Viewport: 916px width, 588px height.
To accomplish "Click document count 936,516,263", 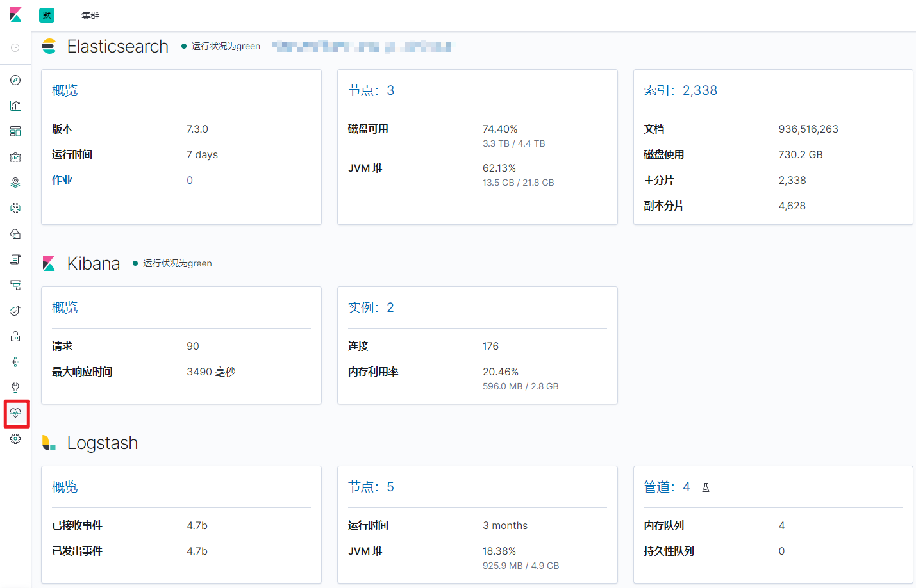I will pyautogui.click(x=808, y=129).
